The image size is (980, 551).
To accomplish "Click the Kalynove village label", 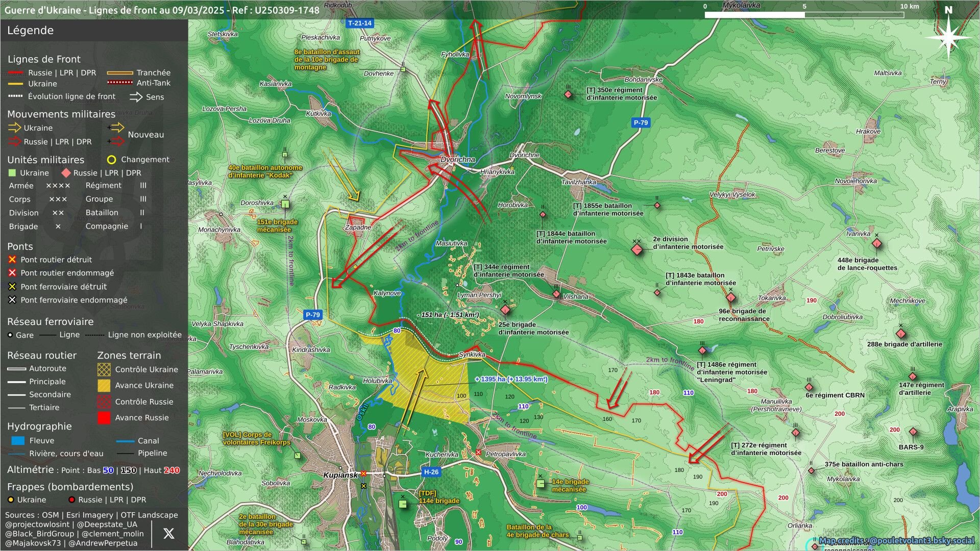I will coord(387,293).
